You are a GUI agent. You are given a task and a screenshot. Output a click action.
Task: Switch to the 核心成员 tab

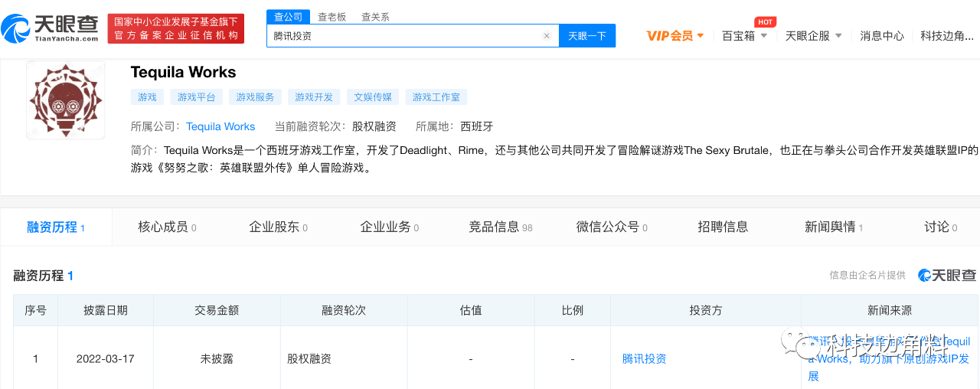coord(167,227)
